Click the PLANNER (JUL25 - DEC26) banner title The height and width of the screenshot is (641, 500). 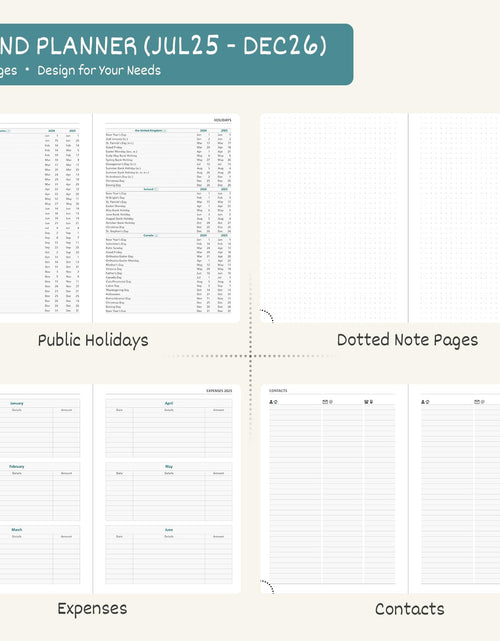coord(182,45)
